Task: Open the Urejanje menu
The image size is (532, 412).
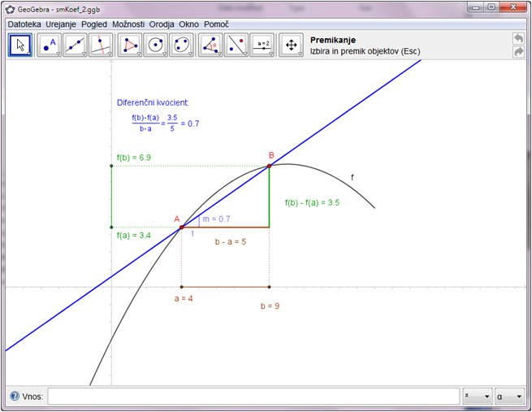Action: coord(61,24)
